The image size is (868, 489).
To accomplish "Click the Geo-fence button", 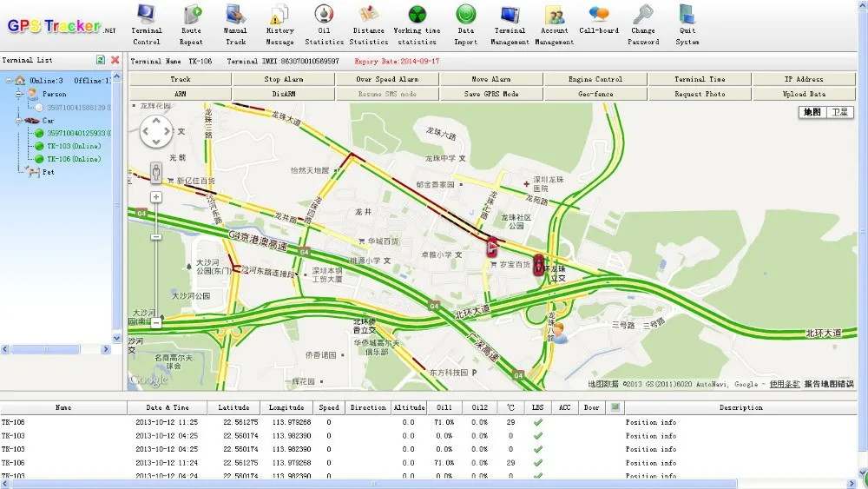I will click(x=595, y=94).
